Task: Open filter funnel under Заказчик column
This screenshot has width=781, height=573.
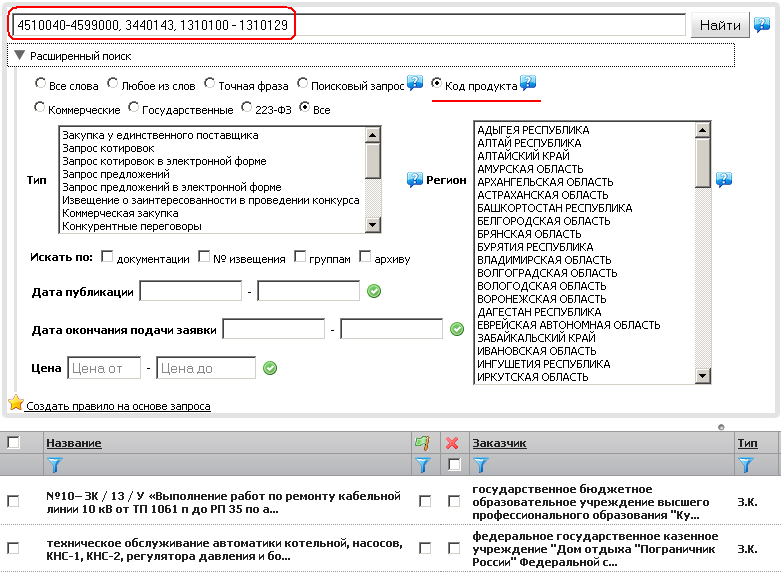Action: pos(480,464)
